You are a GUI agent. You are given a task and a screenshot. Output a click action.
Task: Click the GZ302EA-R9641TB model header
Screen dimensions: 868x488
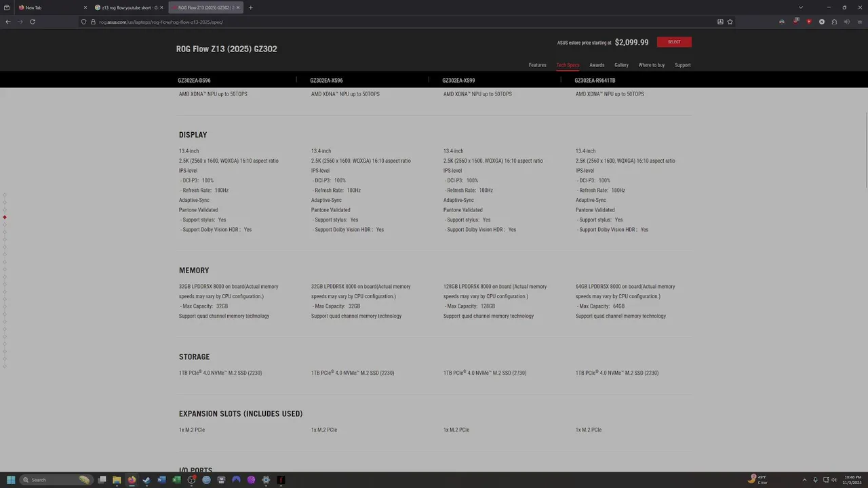click(x=595, y=80)
